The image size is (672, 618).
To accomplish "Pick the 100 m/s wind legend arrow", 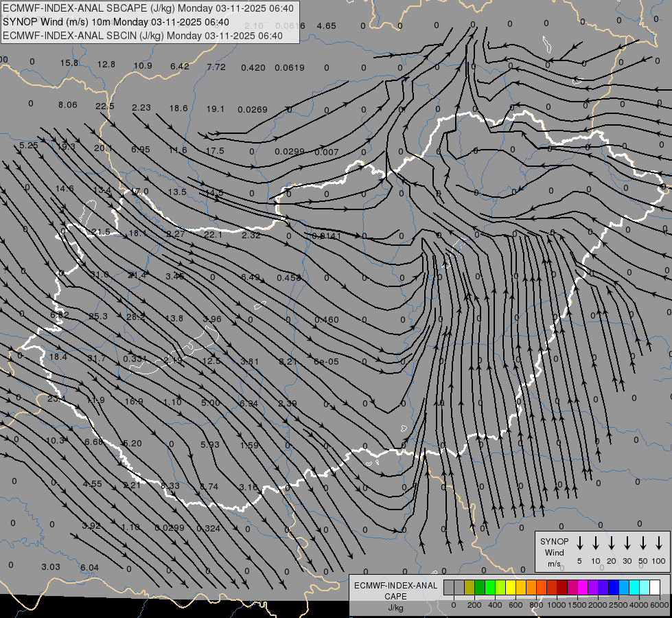I will point(659,543).
